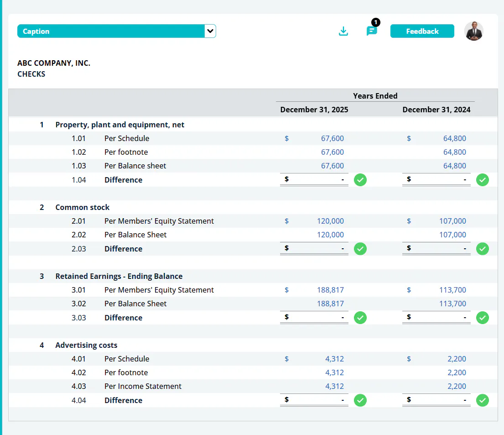Click 2025 Advertising costs difference checkmark
504x435 pixels.
pyautogui.click(x=360, y=400)
